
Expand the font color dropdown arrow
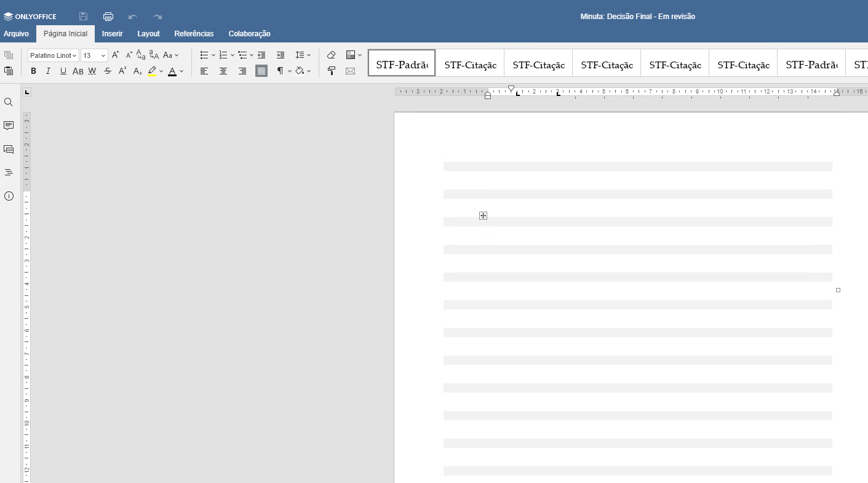(x=181, y=71)
